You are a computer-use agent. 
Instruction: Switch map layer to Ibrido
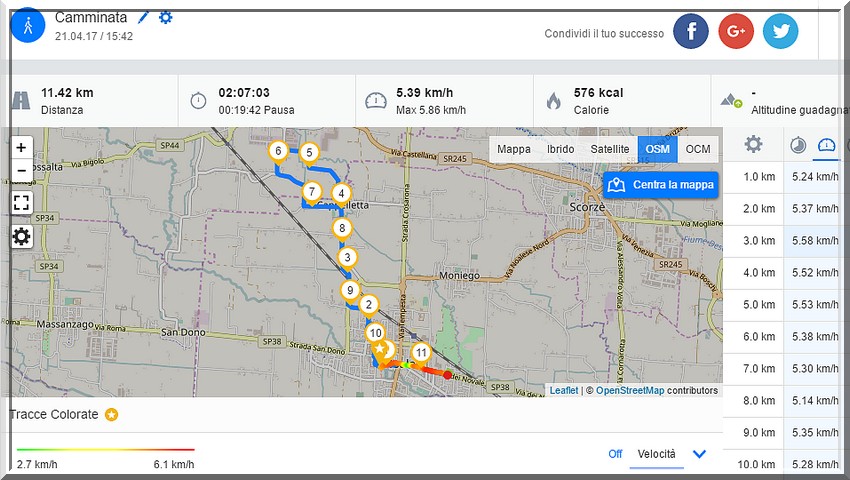(x=561, y=149)
